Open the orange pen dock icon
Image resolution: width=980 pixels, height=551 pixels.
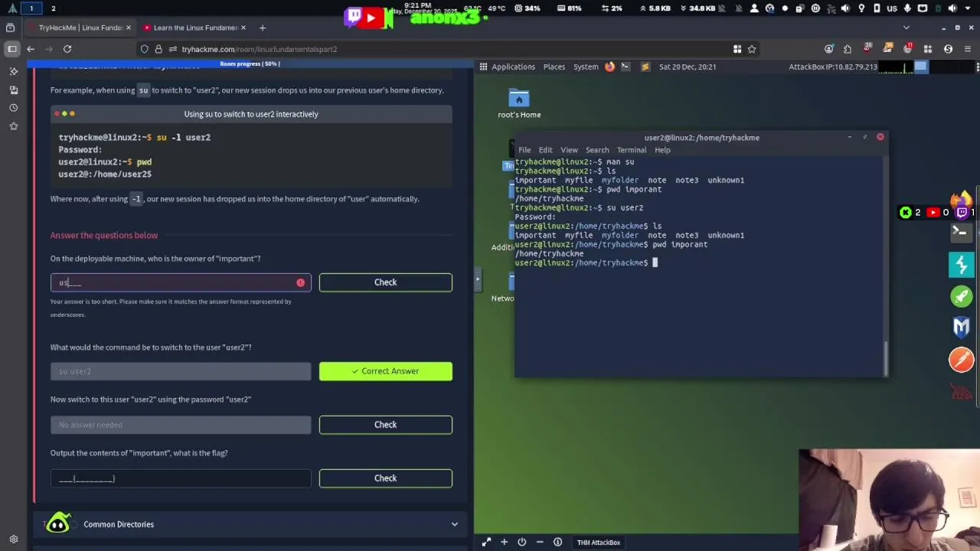coord(962,359)
